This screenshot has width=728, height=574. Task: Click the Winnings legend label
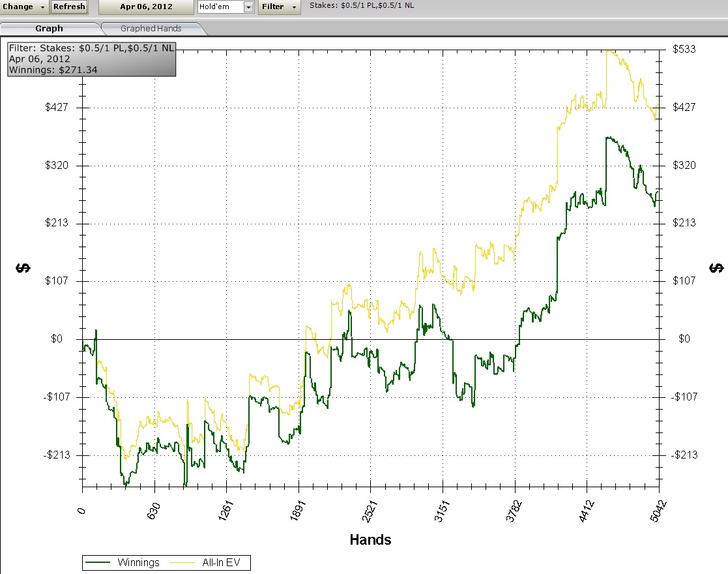[x=138, y=562]
